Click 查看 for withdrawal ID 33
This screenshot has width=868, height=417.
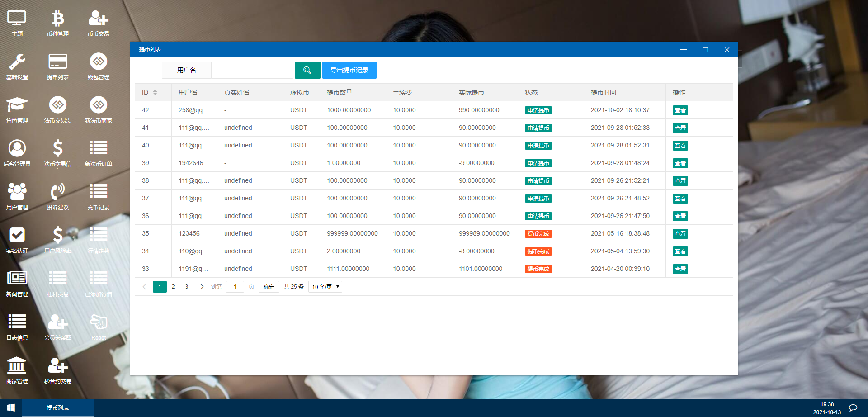(680, 269)
